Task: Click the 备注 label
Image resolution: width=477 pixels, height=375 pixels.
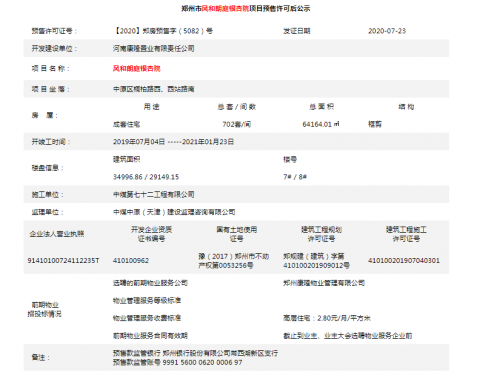Action: pyautogui.click(x=41, y=358)
